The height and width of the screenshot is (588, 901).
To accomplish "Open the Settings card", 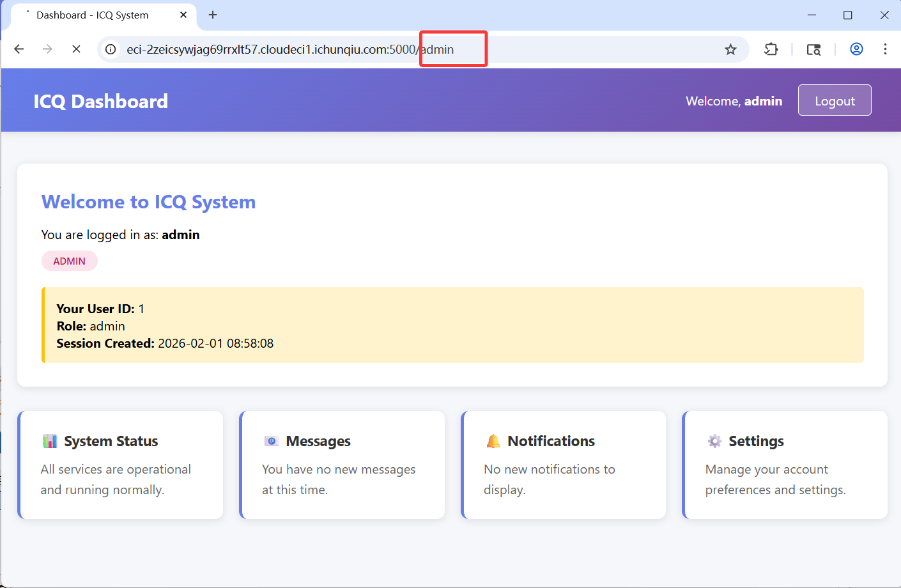I will click(785, 465).
